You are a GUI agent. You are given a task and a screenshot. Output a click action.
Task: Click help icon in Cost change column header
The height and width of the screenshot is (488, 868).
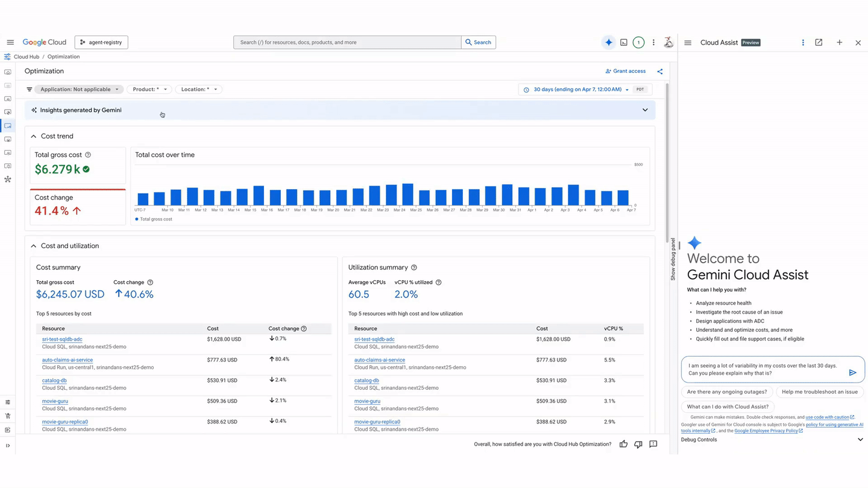point(304,328)
